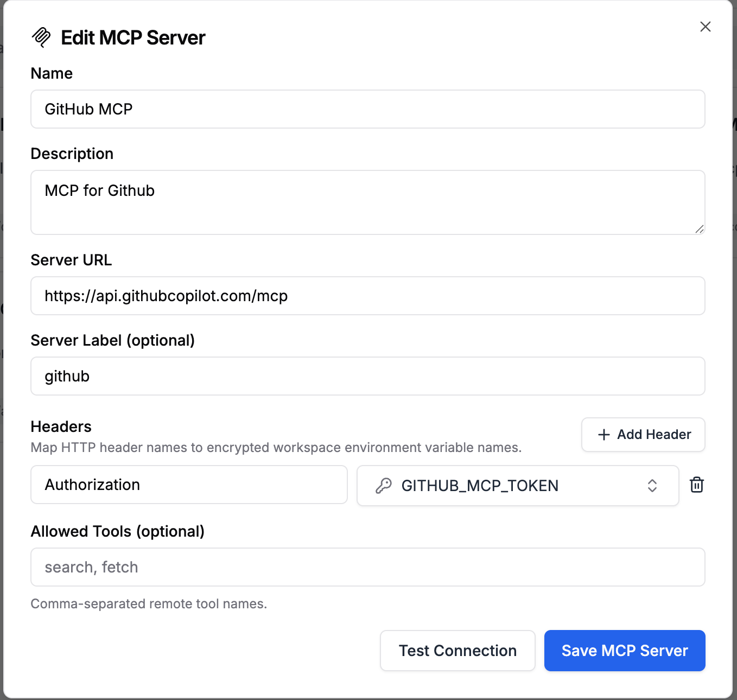Viewport: 737px width, 700px height.
Task: Add a new header
Action: [x=643, y=435]
